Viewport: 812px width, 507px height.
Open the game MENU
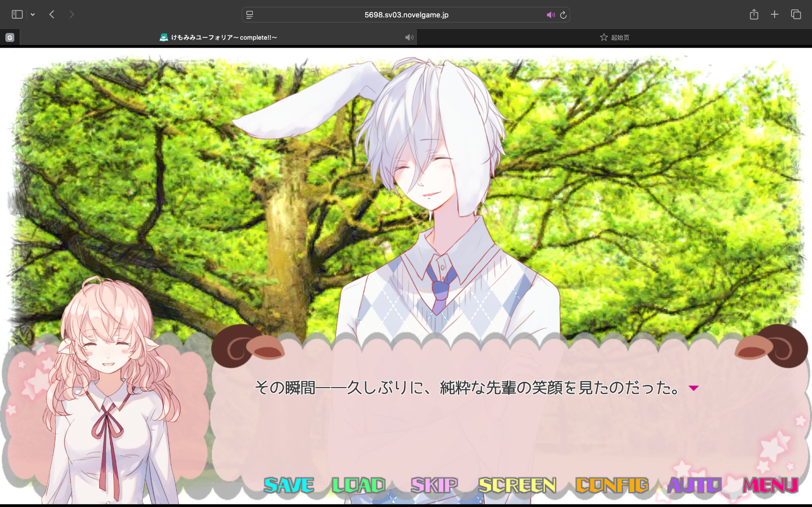tap(770, 485)
